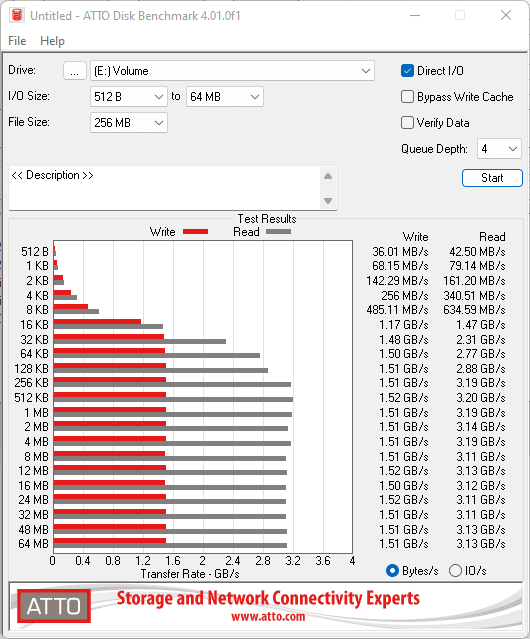This screenshot has height=639, width=530.
Task: Click the 2.88 GB/s read value
Action: [x=481, y=368]
